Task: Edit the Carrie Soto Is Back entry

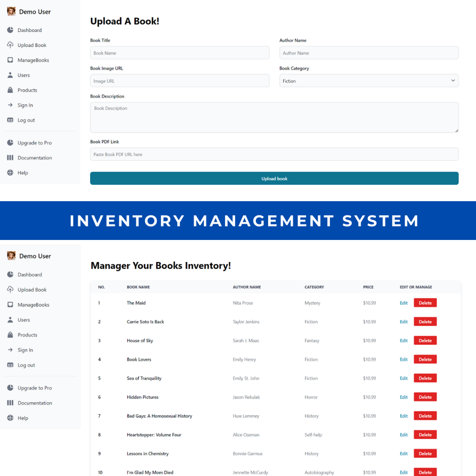Action: click(403, 321)
